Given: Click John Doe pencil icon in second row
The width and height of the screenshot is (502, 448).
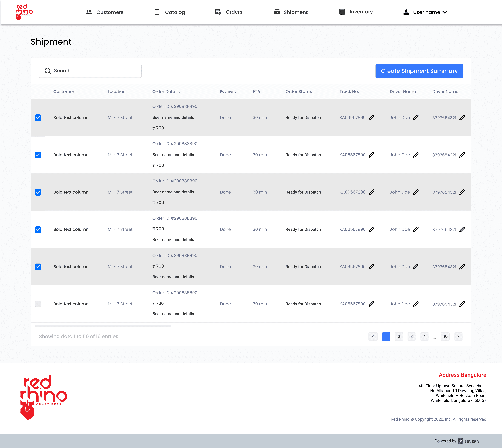Looking at the screenshot, I should pyautogui.click(x=416, y=155).
